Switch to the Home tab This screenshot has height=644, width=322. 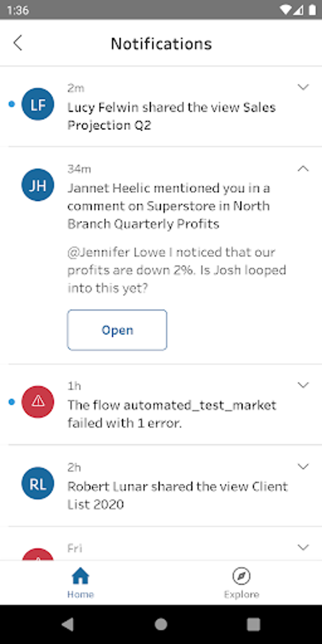click(80, 583)
